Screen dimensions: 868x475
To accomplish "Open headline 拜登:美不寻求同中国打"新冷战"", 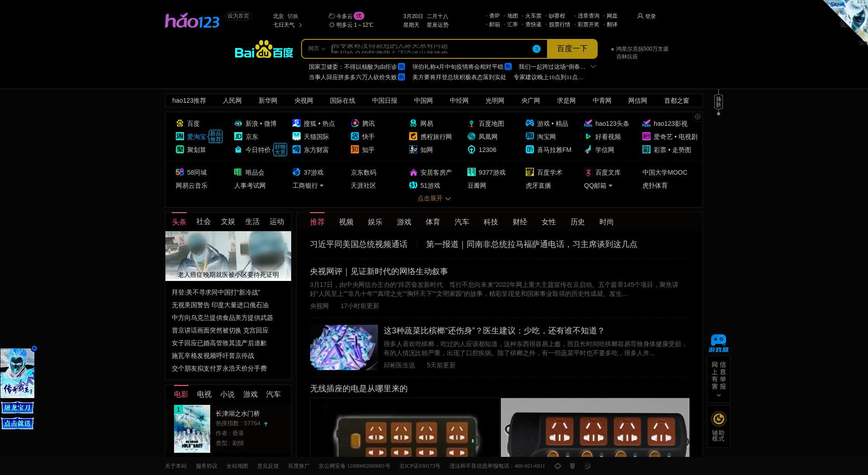I will tap(216, 293).
